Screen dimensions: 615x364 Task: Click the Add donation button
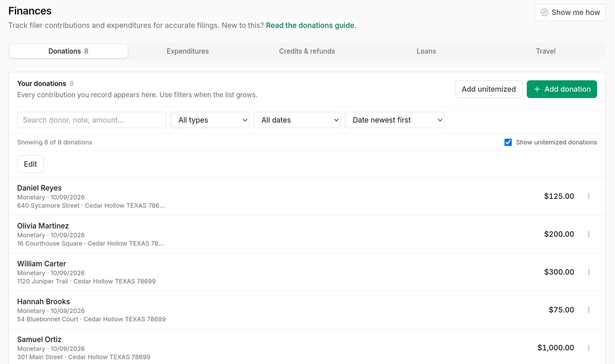pyautogui.click(x=562, y=89)
